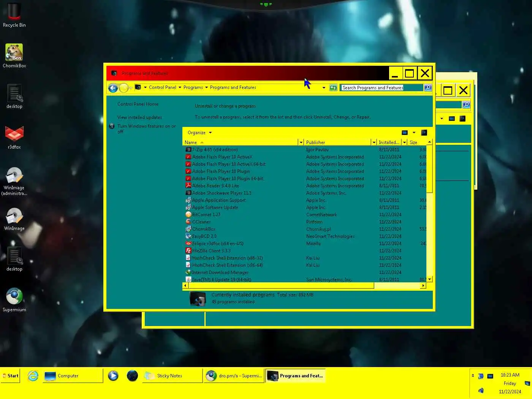The image size is (532, 399).
Task: Click the Programs and Features breadcrumb
Action: (x=233, y=87)
